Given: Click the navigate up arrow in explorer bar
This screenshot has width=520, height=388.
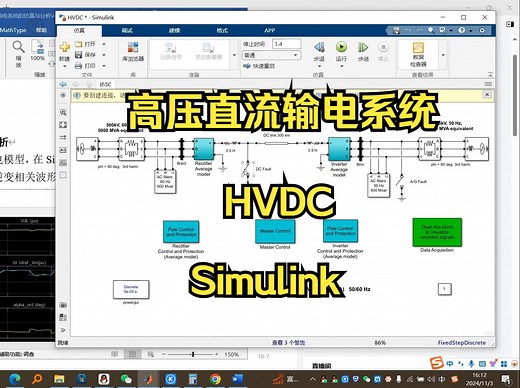Looking at the screenshot, I should pos(89,84).
